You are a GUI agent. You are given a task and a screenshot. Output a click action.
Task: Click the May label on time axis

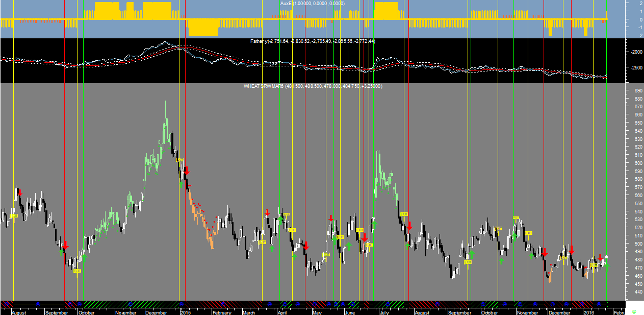[x=317, y=312]
